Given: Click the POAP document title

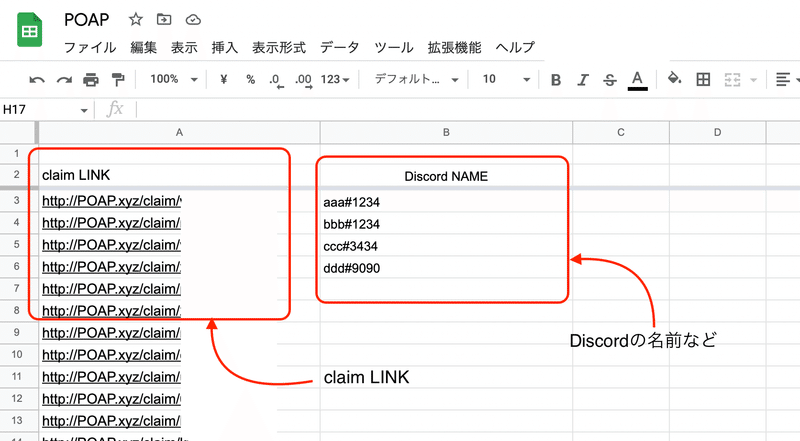Looking at the screenshot, I should click(87, 20).
